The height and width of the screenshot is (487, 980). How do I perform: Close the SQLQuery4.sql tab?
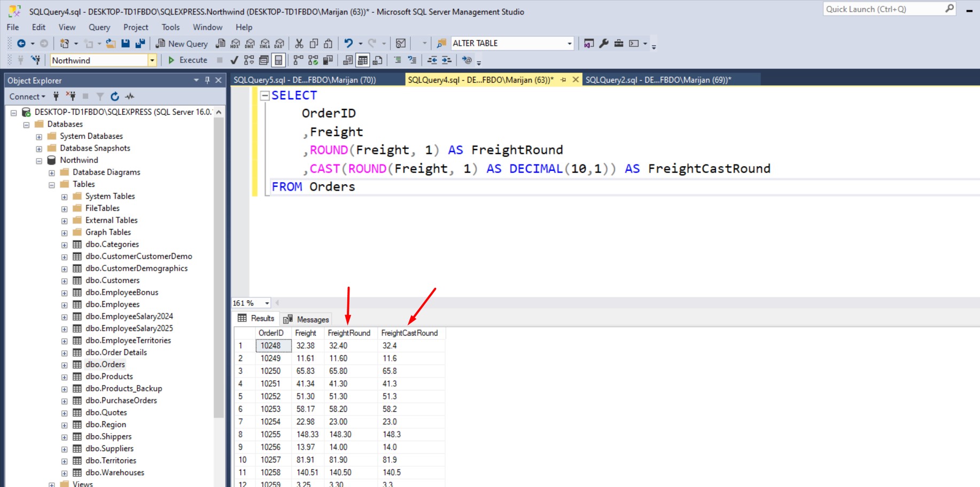click(575, 80)
